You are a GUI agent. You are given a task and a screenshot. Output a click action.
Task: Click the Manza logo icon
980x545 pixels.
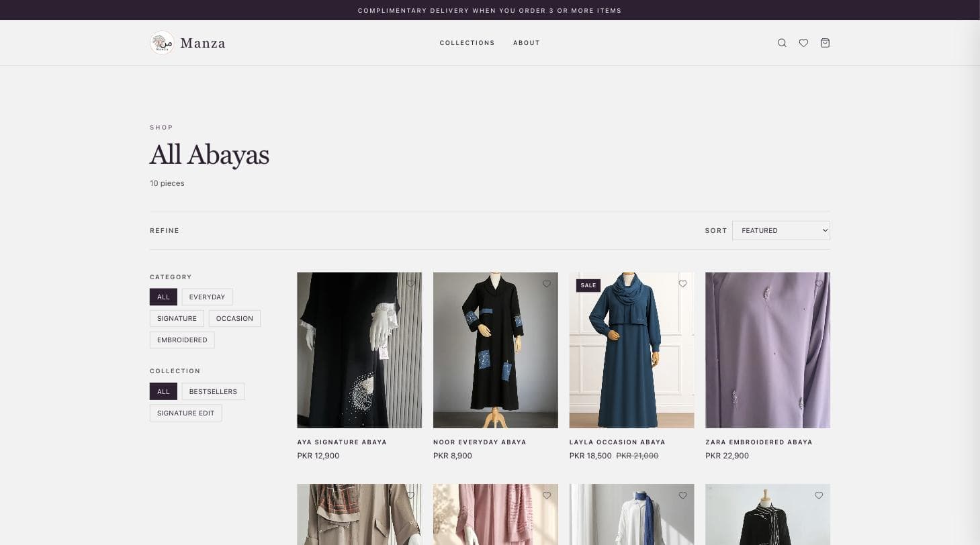(162, 43)
